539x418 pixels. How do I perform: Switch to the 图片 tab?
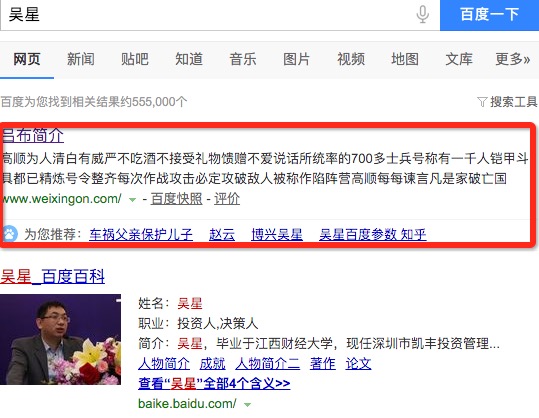296,59
